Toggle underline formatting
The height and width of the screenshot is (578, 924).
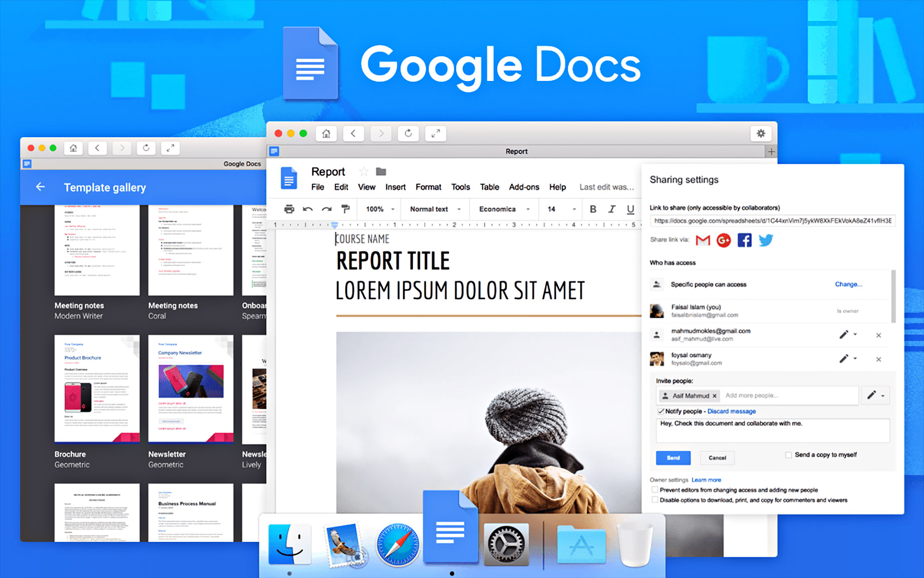click(630, 209)
